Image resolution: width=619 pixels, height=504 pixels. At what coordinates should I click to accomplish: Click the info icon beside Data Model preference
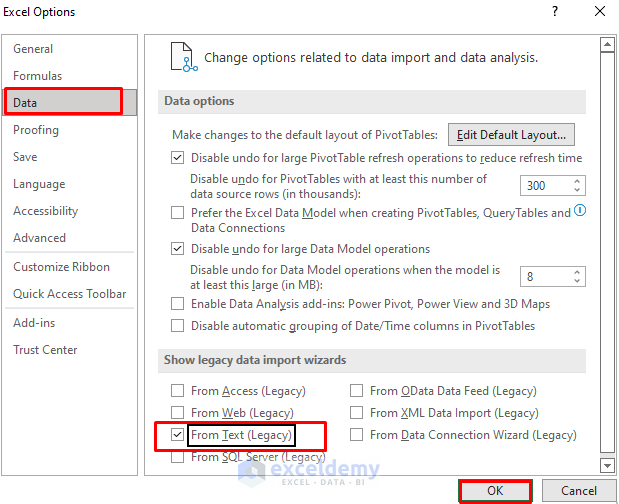click(580, 211)
